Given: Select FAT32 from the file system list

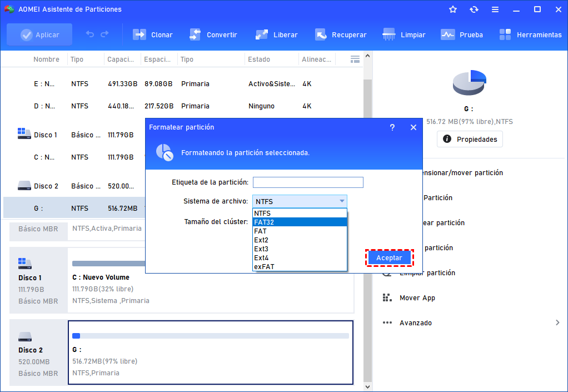Looking at the screenshot, I should 300,222.
